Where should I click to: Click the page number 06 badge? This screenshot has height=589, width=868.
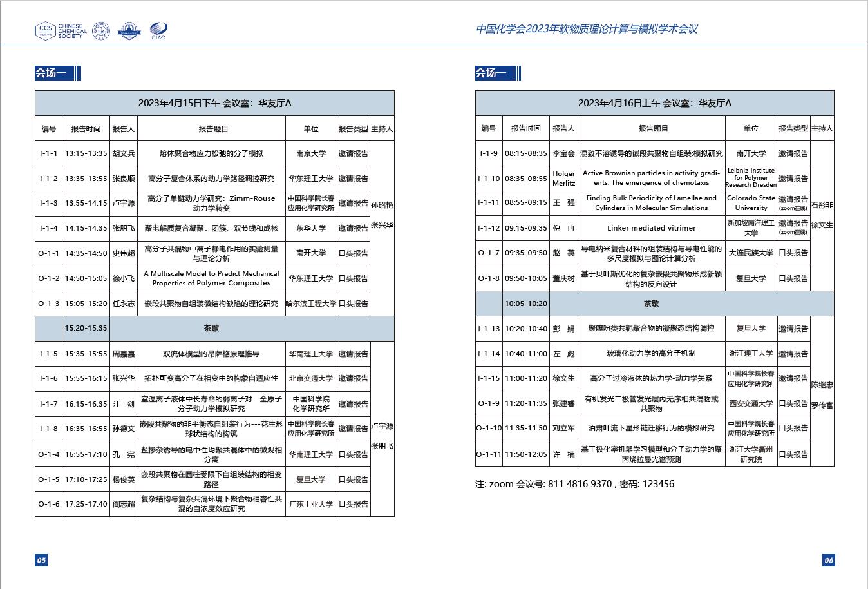829,560
